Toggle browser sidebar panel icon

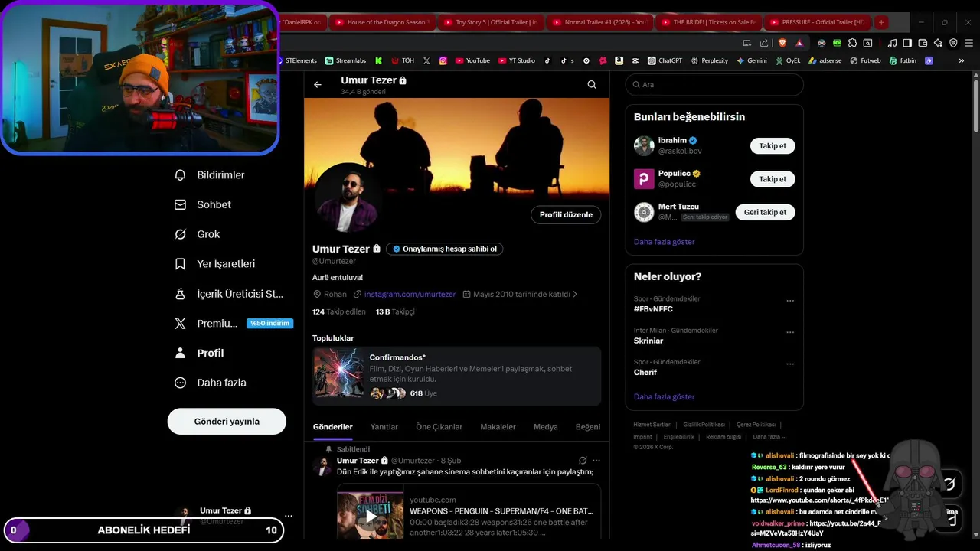pos(907,43)
